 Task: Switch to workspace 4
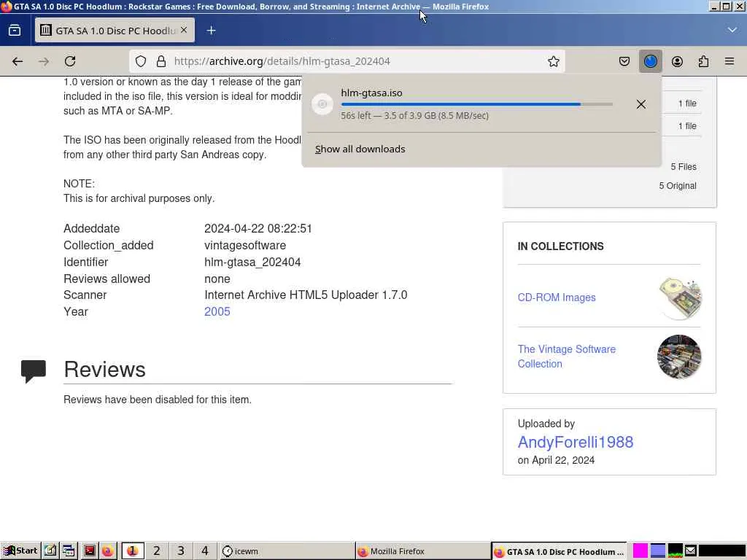tap(205, 551)
